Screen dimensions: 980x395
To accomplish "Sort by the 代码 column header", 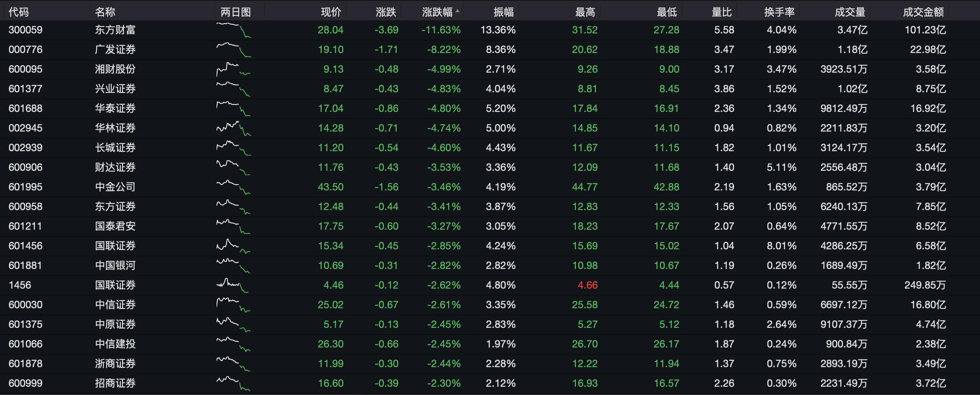I will pyautogui.click(x=18, y=12).
